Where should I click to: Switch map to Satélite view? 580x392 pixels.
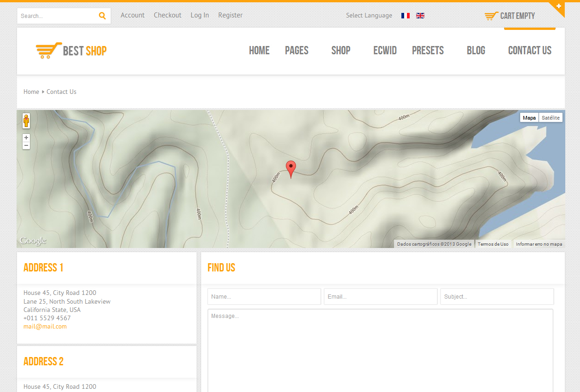click(x=551, y=118)
